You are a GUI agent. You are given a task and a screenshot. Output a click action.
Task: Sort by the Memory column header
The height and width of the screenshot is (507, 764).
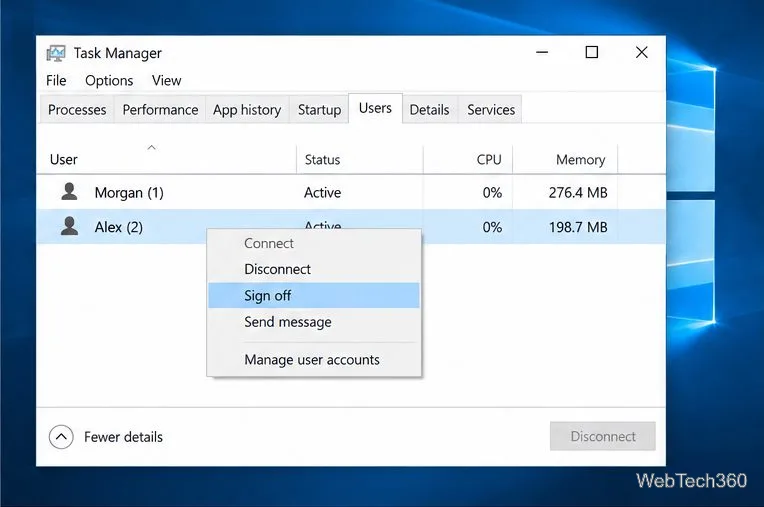pos(565,159)
